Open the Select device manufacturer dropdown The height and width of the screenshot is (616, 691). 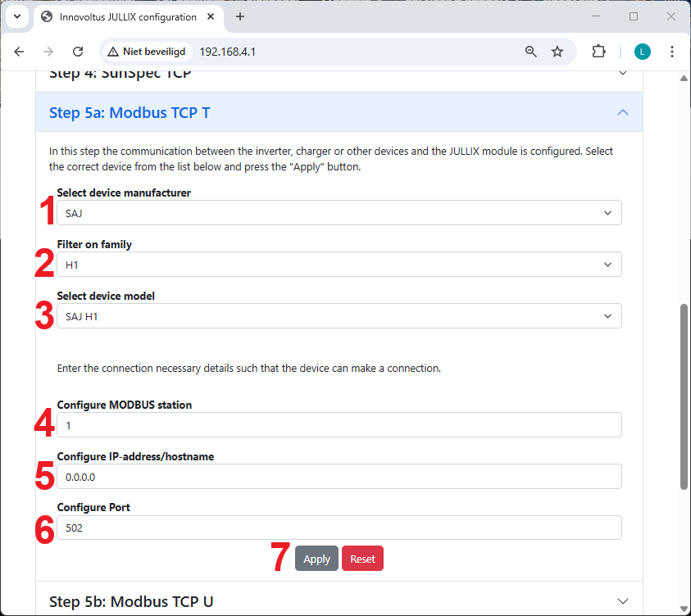[339, 213]
